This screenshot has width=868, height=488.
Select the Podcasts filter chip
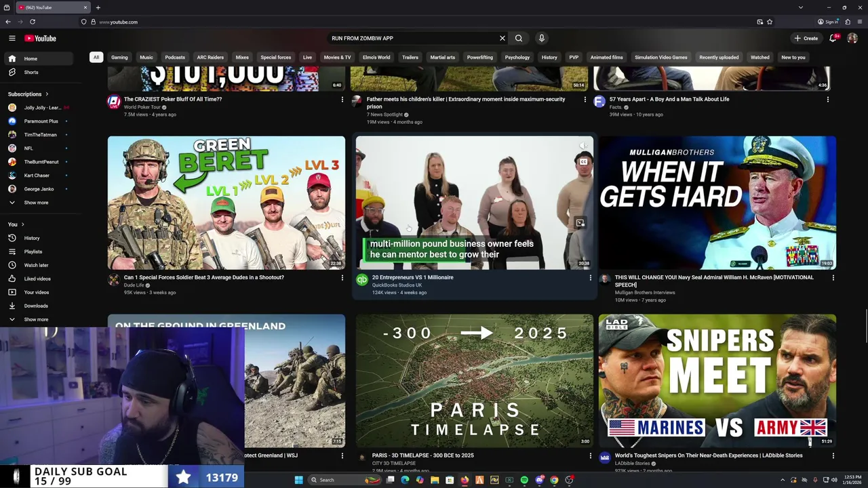coord(175,58)
